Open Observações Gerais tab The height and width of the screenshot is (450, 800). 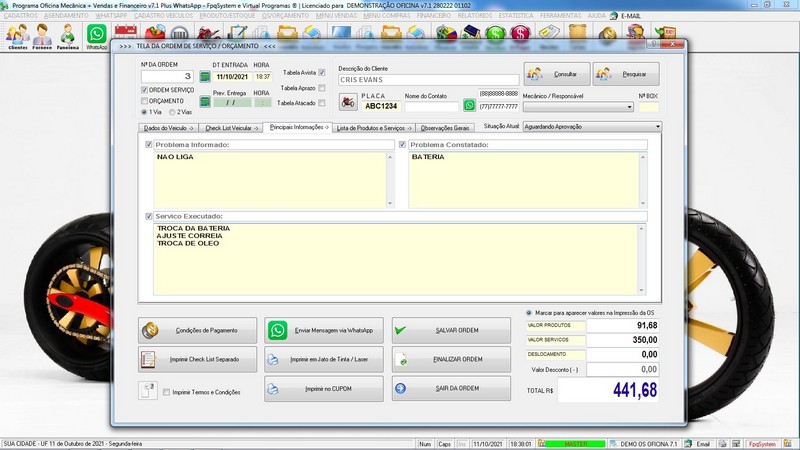pyautogui.click(x=445, y=128)
